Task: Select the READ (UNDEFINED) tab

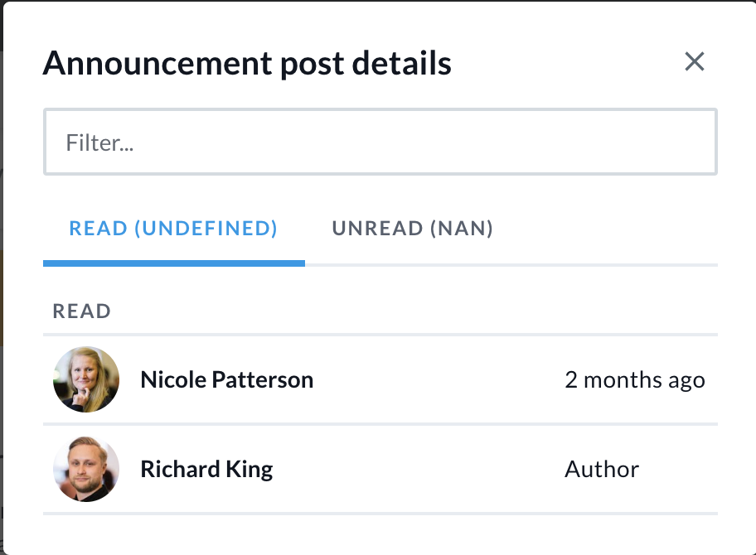Action: 173,229
